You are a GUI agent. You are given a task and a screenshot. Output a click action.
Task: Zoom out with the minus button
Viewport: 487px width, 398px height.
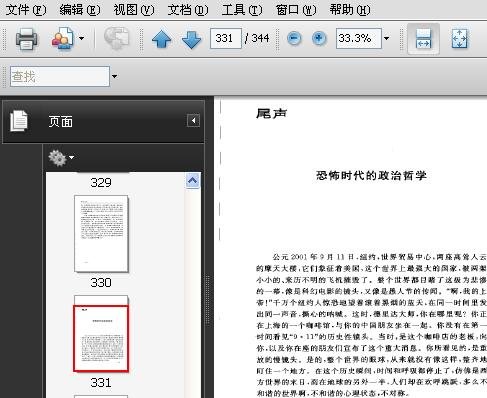click(x=294, y=38)
